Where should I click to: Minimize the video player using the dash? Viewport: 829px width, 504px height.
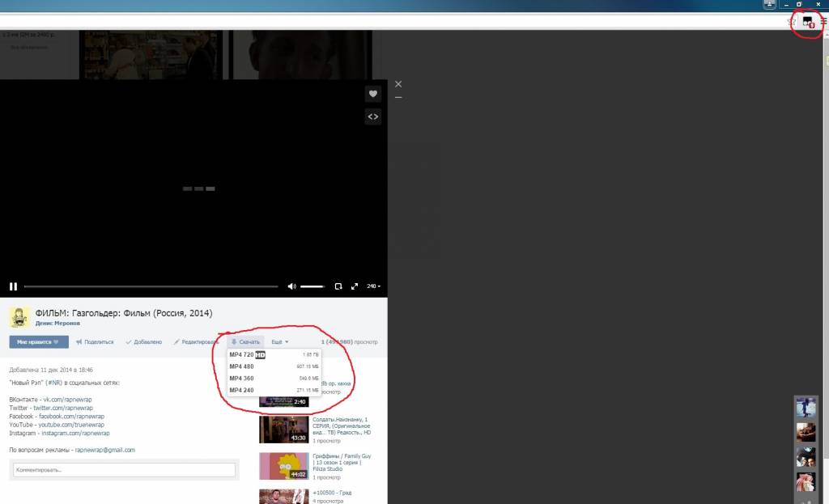[x=398, y=97]
